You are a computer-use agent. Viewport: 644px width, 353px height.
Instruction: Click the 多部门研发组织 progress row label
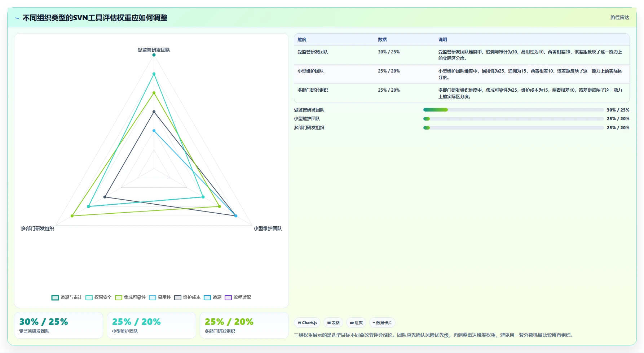tap(309, 128)
